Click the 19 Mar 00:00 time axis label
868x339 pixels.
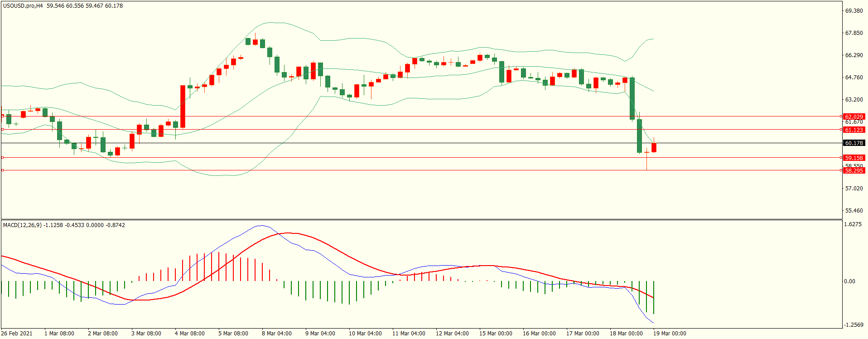669,333
